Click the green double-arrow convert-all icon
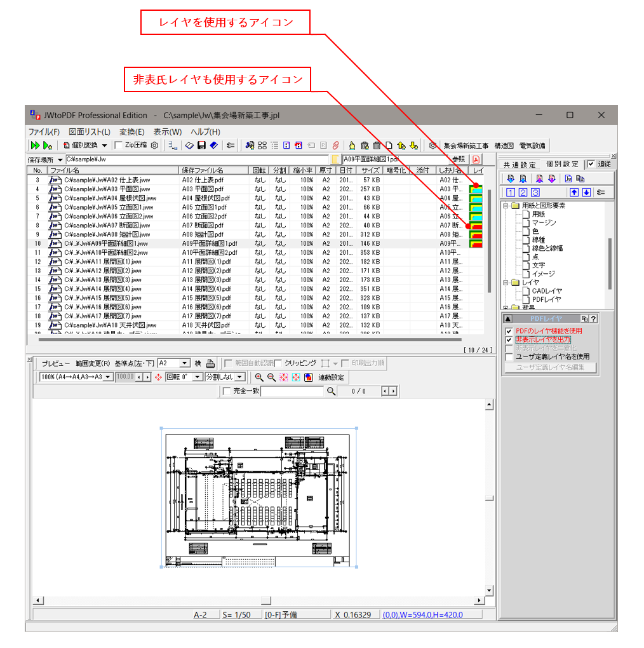 click(x=35, y=145)
